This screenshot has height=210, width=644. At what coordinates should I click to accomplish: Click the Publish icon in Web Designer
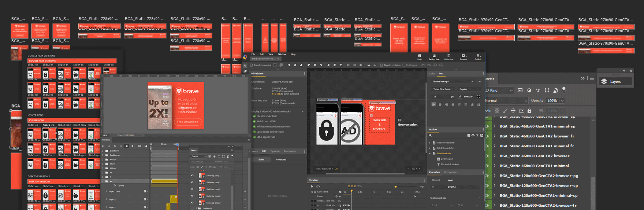tap(478, 57)
